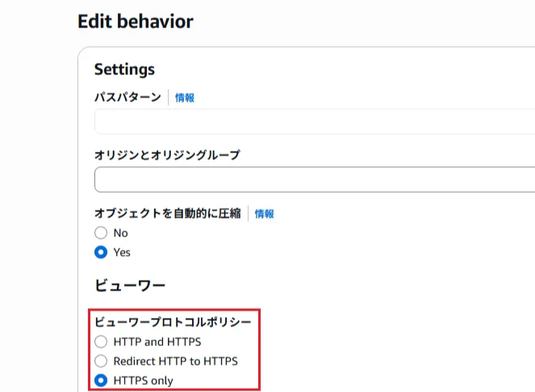Click the オブジェクトを自動的に圧縮 label
The height and width of the screenshot is (392, 535).
168,213
